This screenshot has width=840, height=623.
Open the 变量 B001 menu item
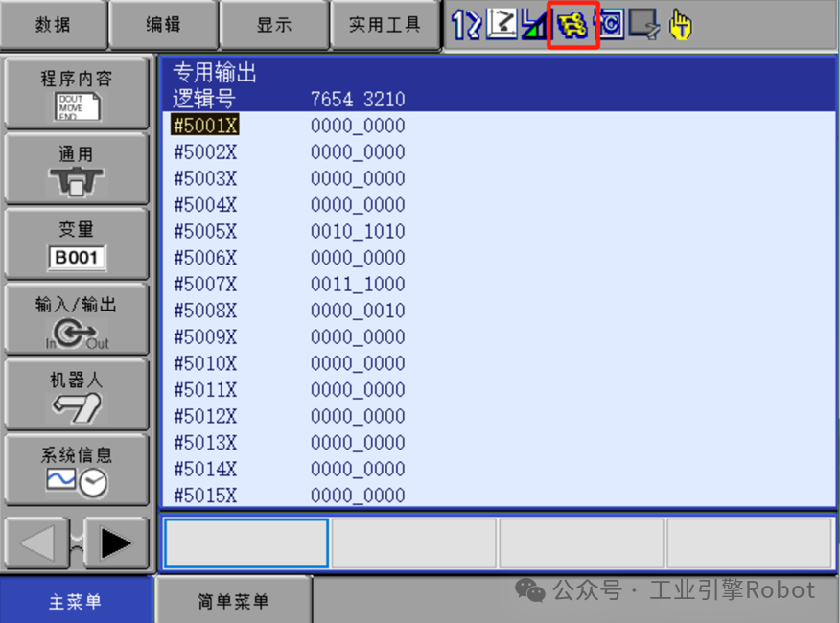pyautogui.click(x=77, y=243)
